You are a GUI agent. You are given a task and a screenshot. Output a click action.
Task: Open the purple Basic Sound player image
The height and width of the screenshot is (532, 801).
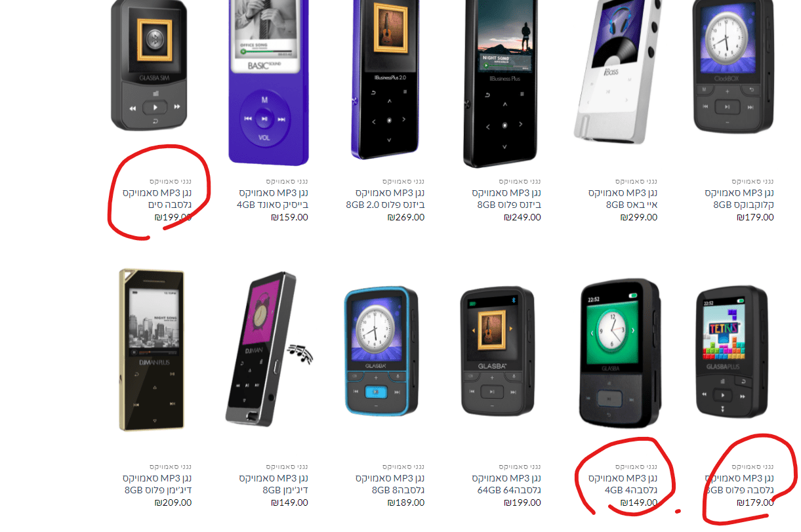coord(268,82)
